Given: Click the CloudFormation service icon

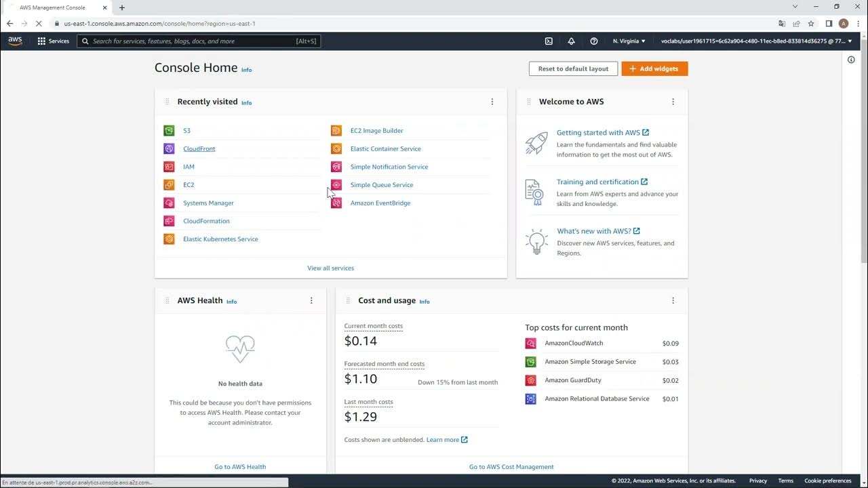Looking at the screenshot, I should pyautogui.click(x=169, y=221).
